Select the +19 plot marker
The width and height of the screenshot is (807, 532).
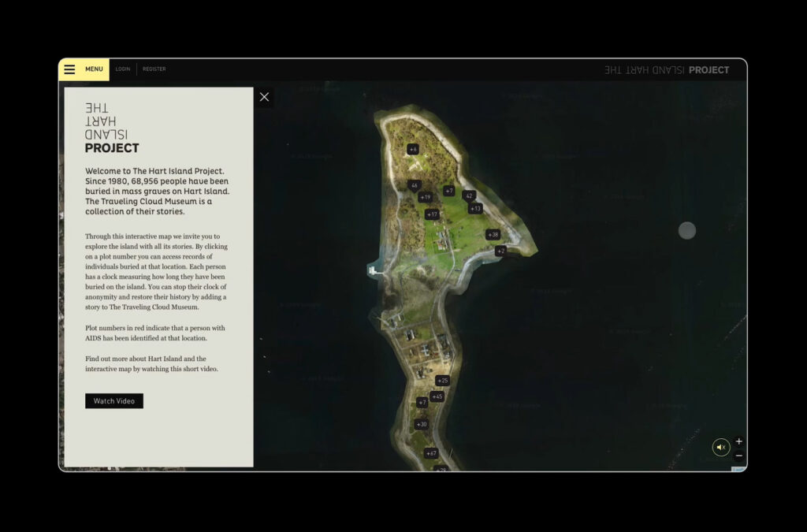tap(425, 197)
